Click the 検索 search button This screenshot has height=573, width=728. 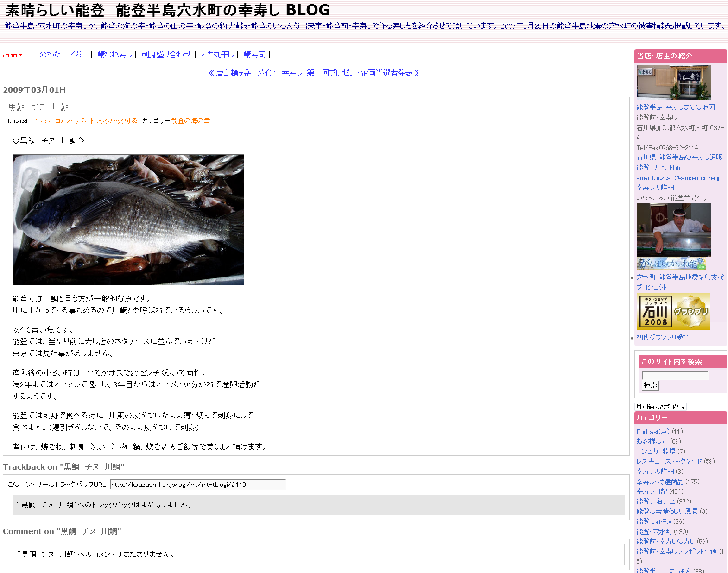tap(650, 385)
